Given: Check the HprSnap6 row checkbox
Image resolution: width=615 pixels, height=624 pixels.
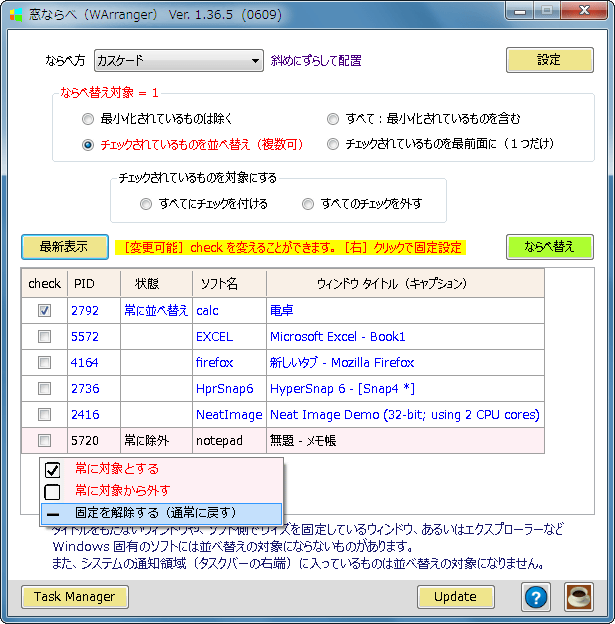Looking at the screenshot, I should pos(44,388).
